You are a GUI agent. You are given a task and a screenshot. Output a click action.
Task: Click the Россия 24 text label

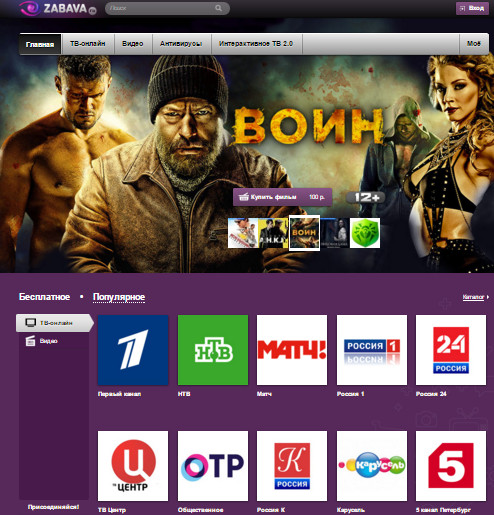pyautogui.click(x=431, y=394)
